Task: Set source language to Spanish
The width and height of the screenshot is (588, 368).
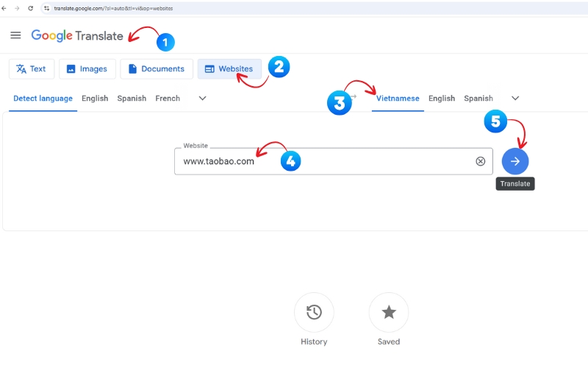Action: point(132,99)
